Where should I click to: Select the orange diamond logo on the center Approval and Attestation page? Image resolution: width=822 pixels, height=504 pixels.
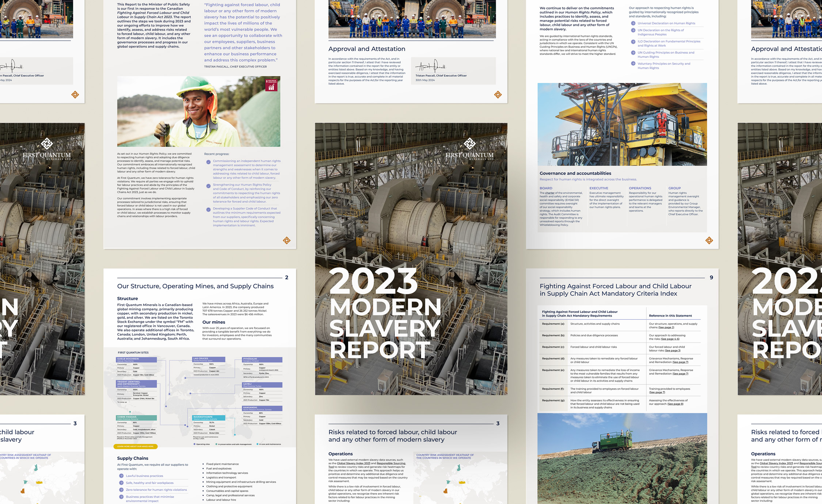tap(498, 95)
